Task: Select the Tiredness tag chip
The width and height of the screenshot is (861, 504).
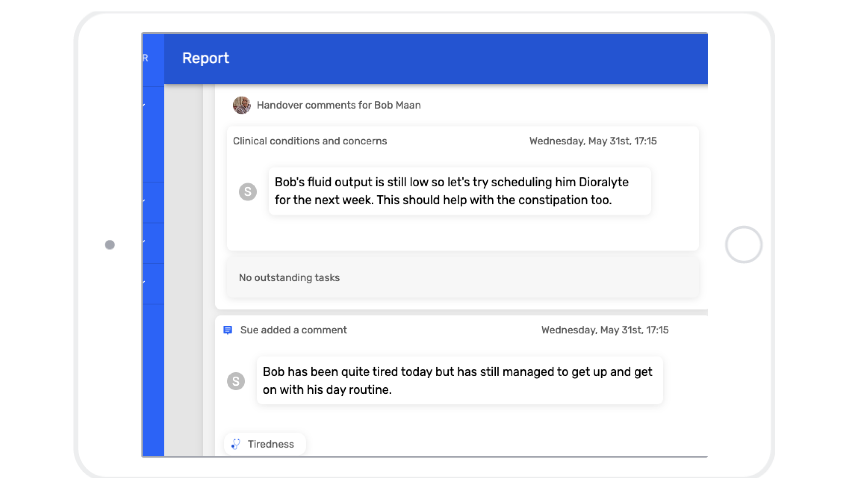Action: pos(265,444)
